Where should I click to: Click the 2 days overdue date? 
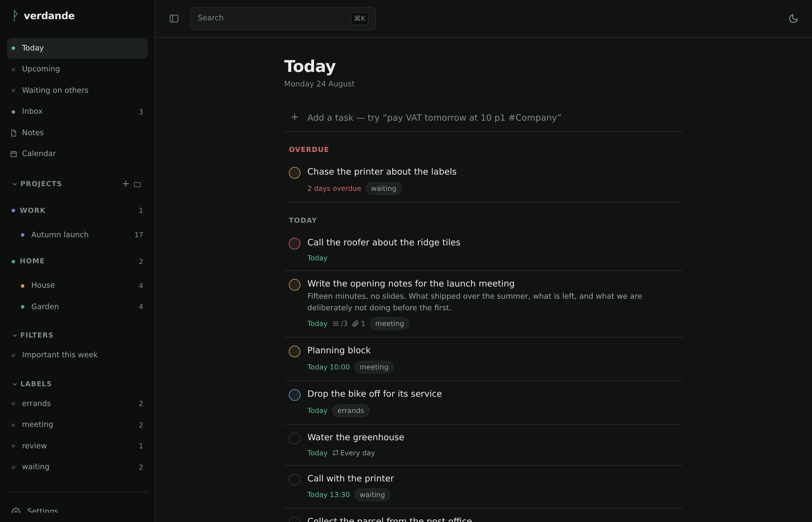pos(334,188)
